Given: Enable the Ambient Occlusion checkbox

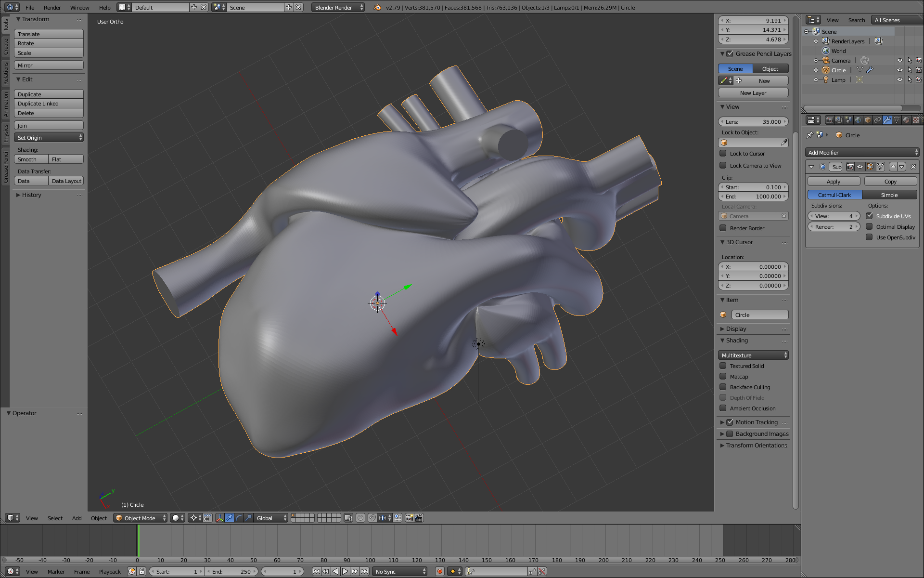Looking at the screenshot, I should coord(723,408).
